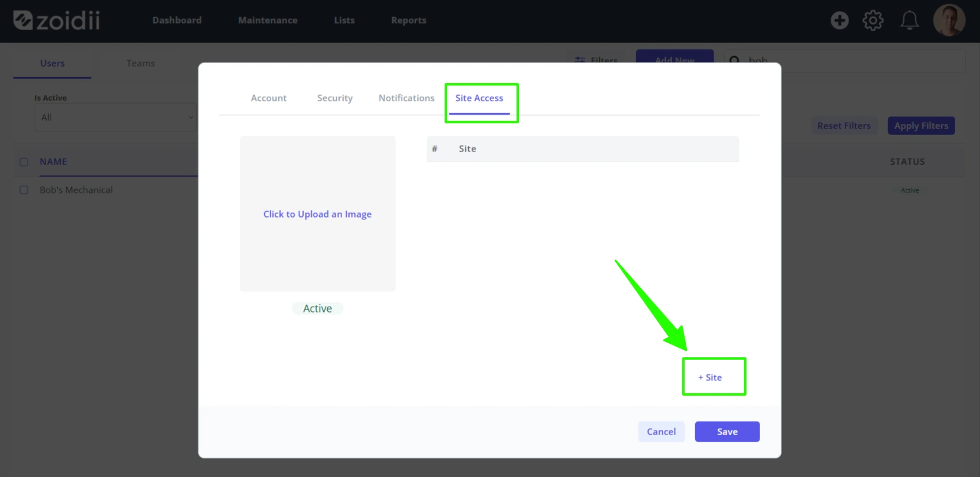The height and width of the screenshot is (477, 980).
Task: Click the Cancel button
Action: point(662,432)
